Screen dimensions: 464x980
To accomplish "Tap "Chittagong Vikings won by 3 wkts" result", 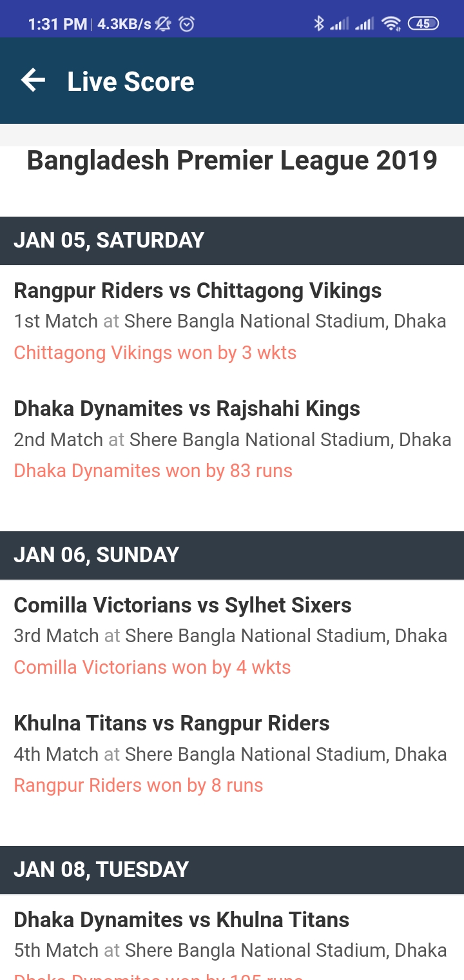I will (155, 353).
